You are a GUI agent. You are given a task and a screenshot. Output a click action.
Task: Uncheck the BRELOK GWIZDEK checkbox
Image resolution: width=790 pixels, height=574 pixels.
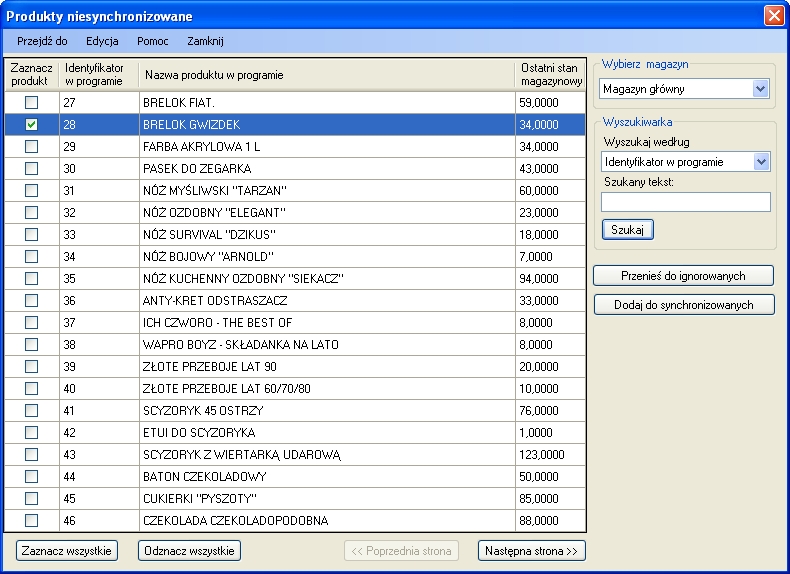[31, 124]
